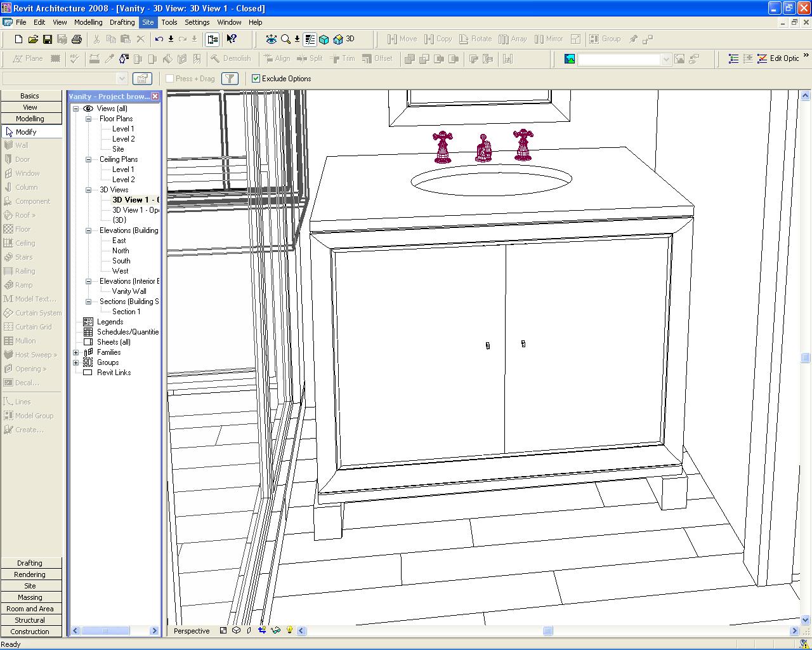Uncheck the Exclude Options checkbox
Viewport: 812px width, 650px height.
(256, 79)
